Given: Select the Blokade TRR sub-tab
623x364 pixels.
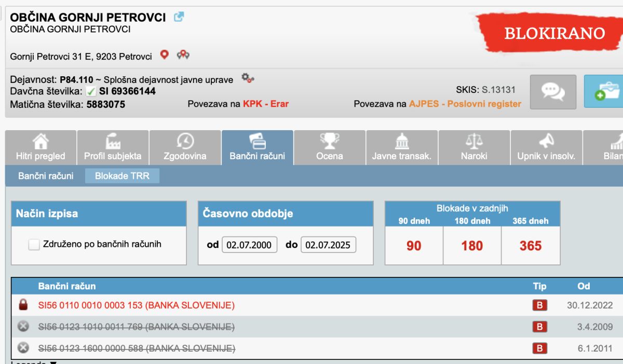Looking at the screenshot, I should [122, 176].
